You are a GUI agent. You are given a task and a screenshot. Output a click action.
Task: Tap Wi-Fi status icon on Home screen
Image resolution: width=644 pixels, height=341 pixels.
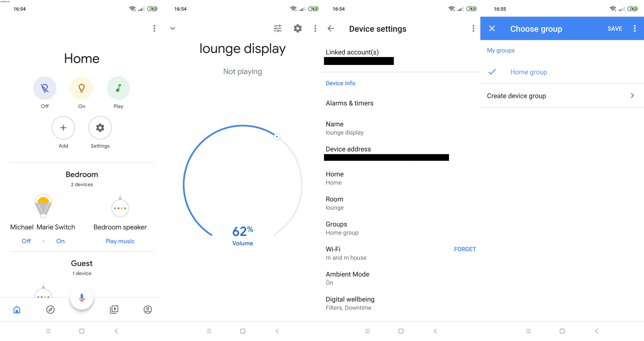click(x=132, y=9)
